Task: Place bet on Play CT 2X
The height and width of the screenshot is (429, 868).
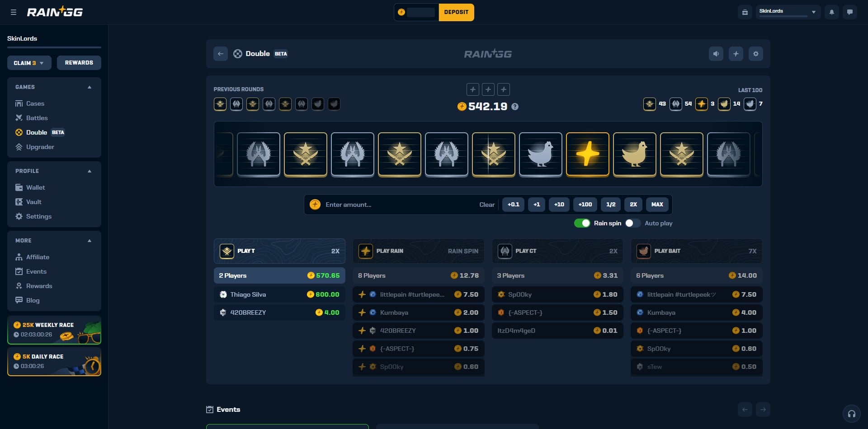Action: 557,251
